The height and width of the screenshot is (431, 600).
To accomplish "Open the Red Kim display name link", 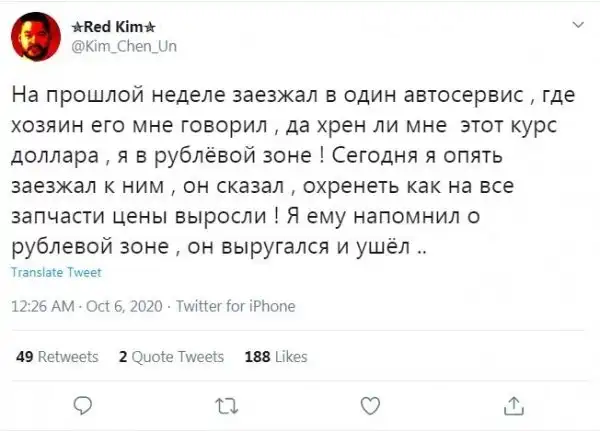I will coord(106,27).
